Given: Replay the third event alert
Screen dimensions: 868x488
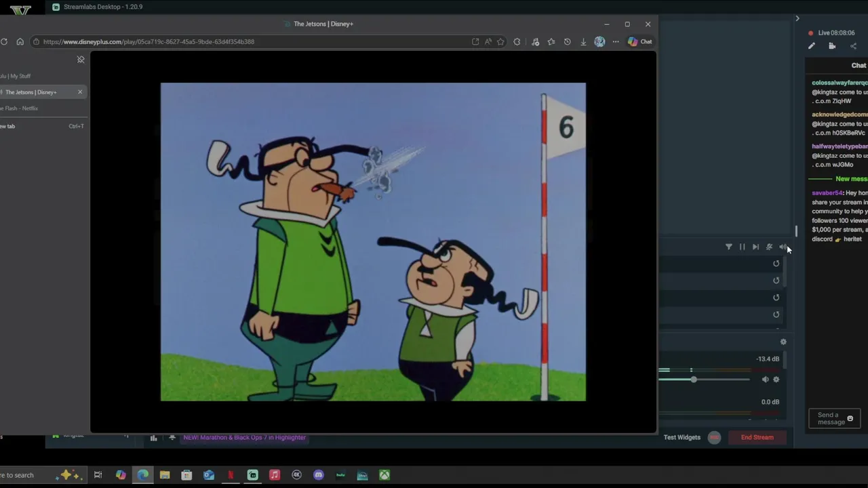Looking at the screenshot, I should pyautogui.click(x=776, y=298).
